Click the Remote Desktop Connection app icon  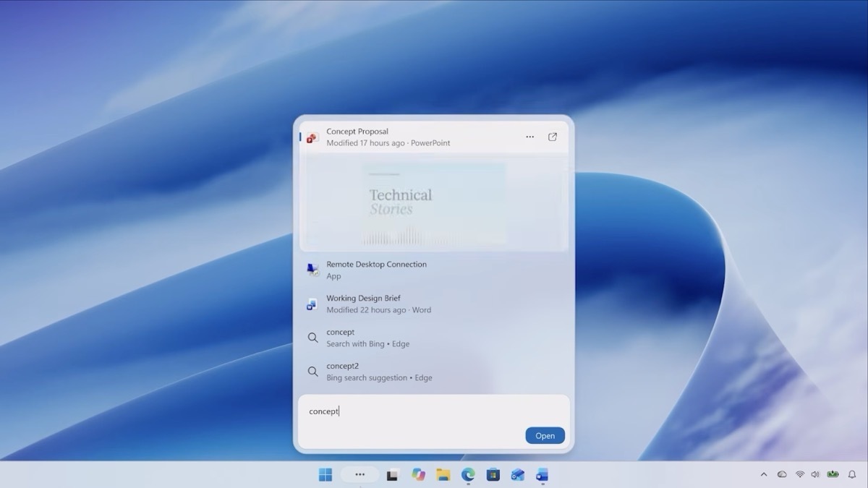[312, 270]
